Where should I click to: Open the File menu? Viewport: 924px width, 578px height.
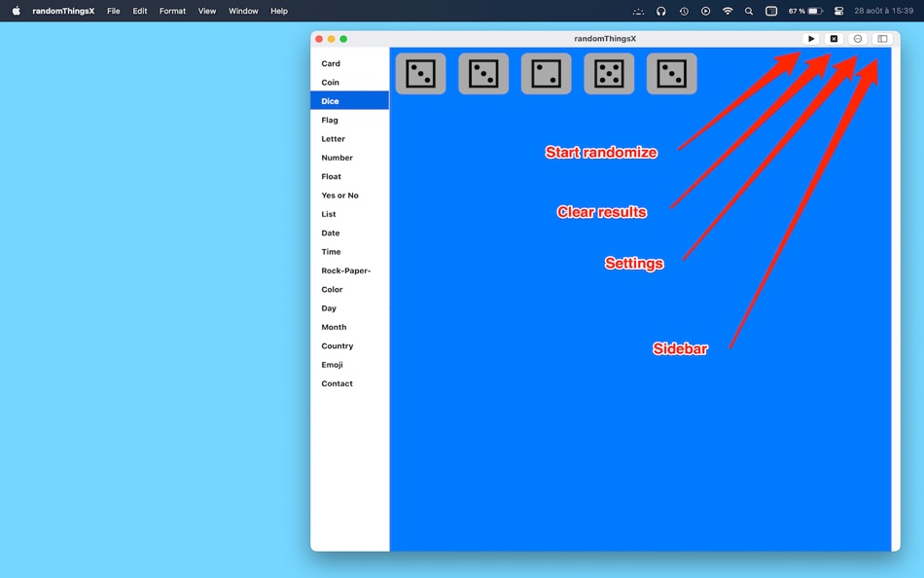pyautogui.click(x=113, y=11)
